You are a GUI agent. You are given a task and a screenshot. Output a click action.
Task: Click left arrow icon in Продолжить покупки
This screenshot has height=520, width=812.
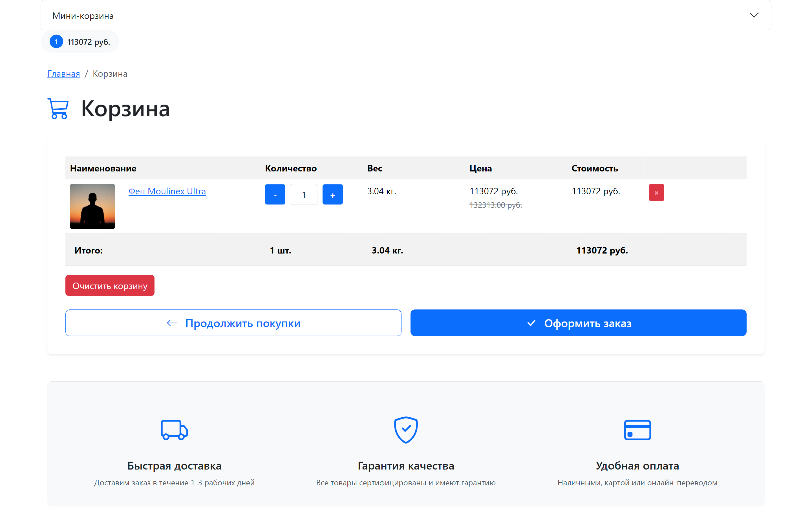[x=172, y=323]
